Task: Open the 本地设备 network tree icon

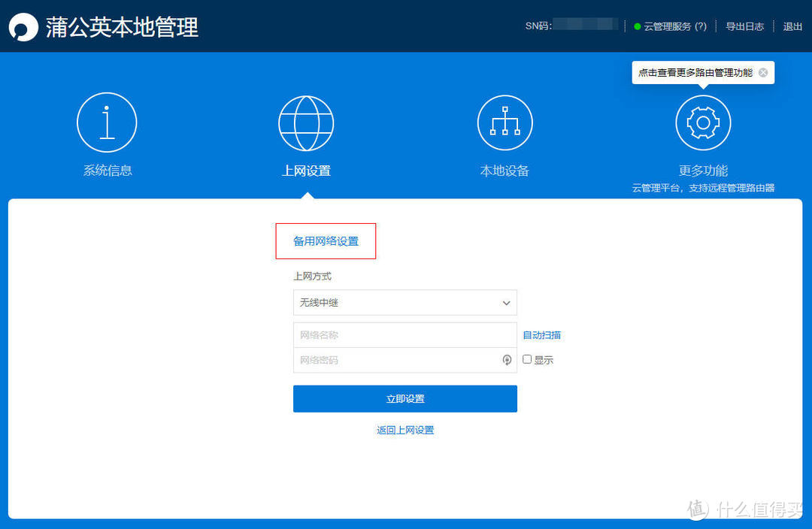Action: 504,122
